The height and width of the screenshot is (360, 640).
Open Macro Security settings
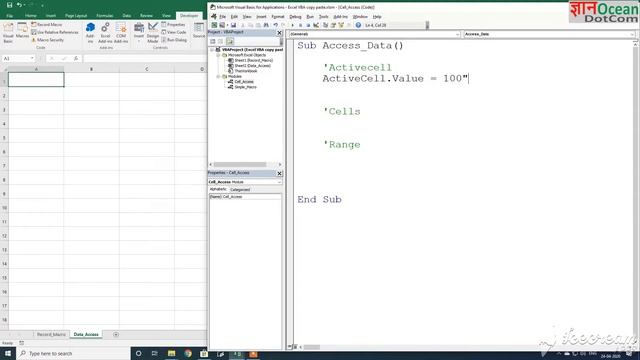click(x=47, y=40)
